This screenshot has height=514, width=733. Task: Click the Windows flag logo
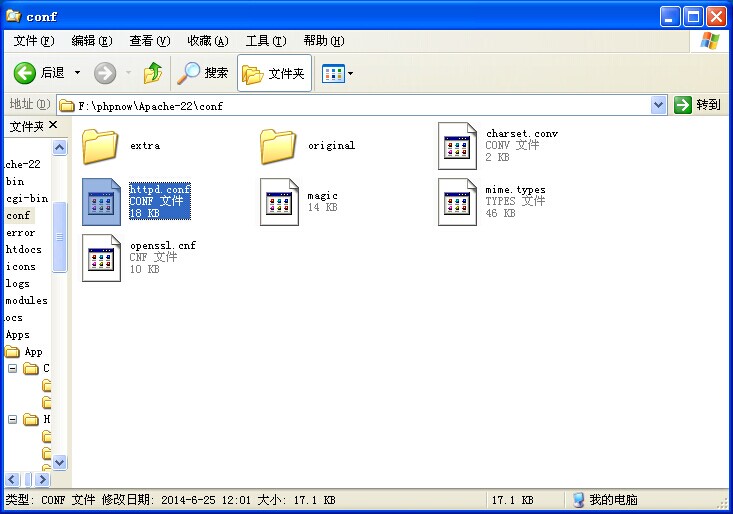pos(710,41)
